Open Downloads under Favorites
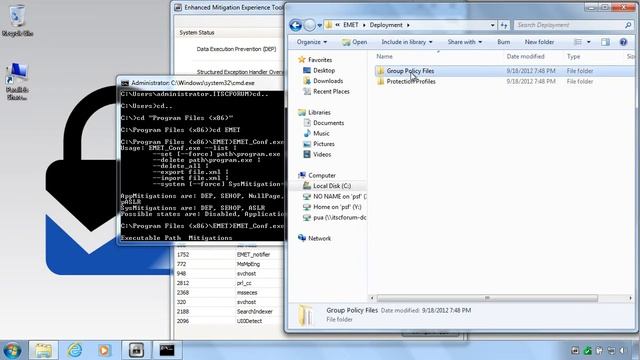 coord(328,81)
